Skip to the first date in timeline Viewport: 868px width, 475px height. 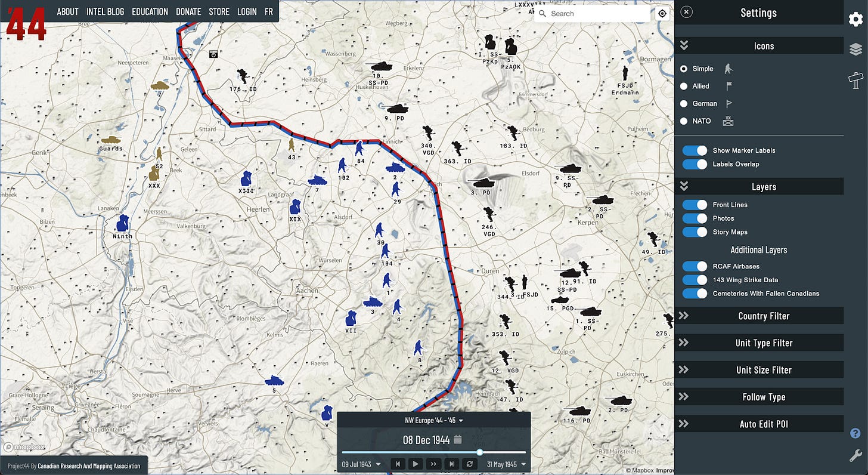[x=398, y=464]
